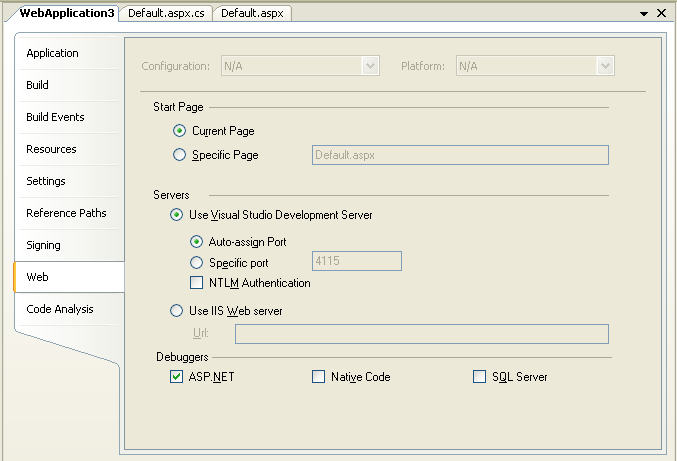Open the Default.aspx.cs tab
Viewport: 677px width, 461px height.
166,13
